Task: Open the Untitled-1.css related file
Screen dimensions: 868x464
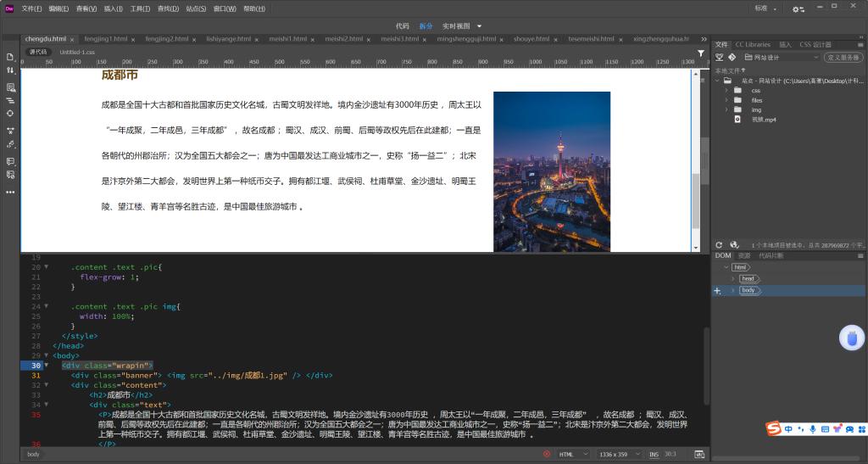Action: click(77, 52)
